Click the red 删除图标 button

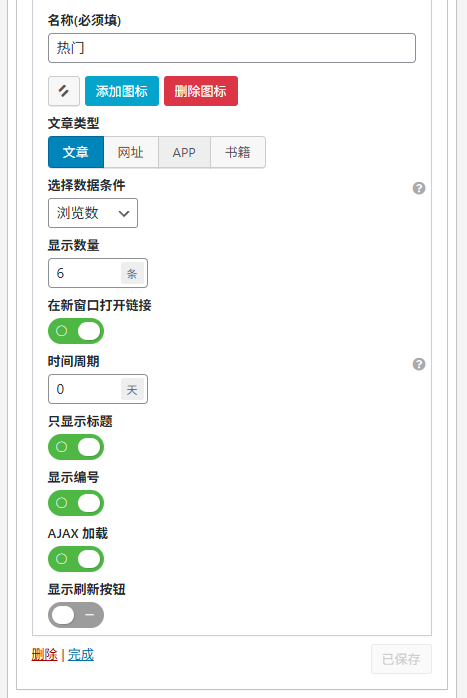pos(201,91)
